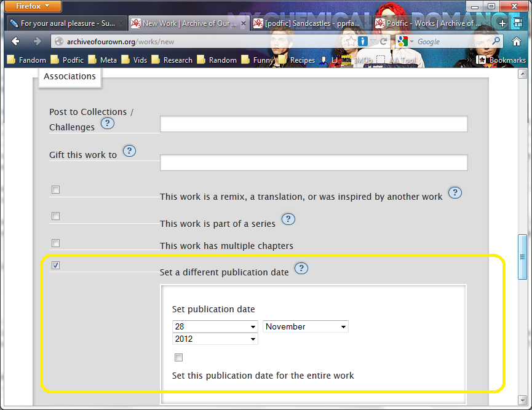Open the 2012 year dropdown
This screenshot has width=532, height=410.
(x=215, y=339)
